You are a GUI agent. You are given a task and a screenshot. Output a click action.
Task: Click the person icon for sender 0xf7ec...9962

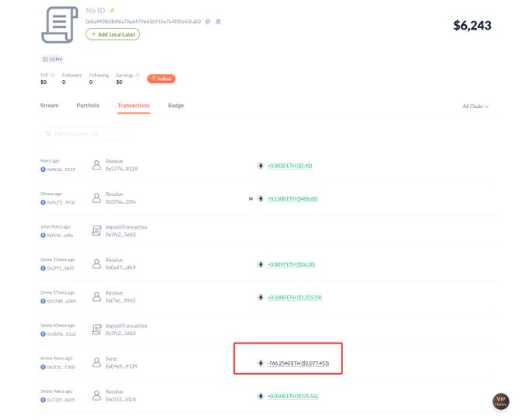coord(96,297)
